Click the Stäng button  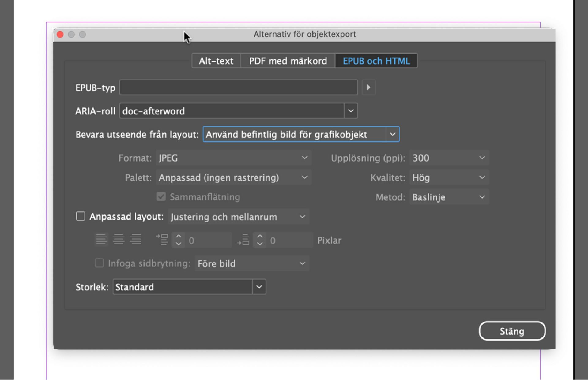pyautogui.click(x=512, y=331)
